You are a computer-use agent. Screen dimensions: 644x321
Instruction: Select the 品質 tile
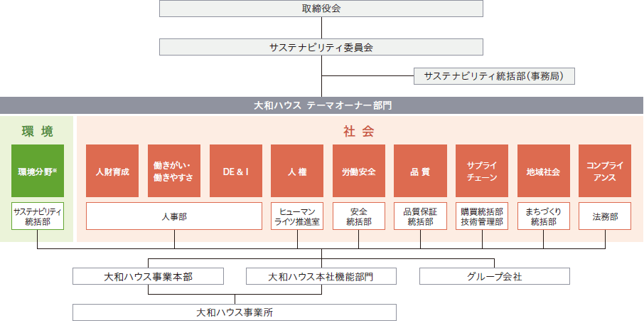coord(420,171)
